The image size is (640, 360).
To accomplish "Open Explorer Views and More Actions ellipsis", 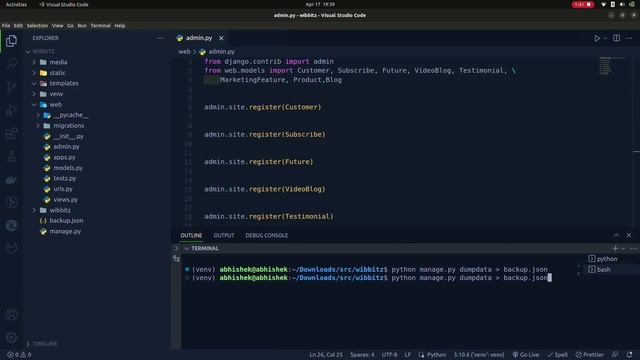I will click(160, 38).
